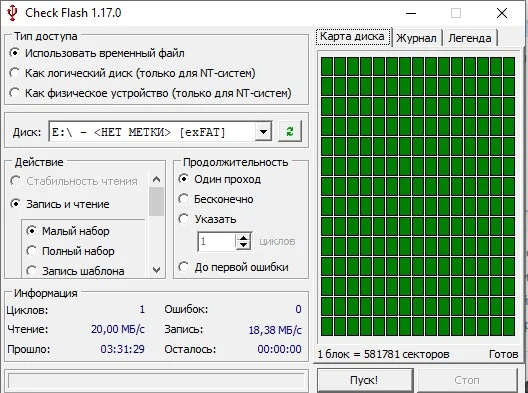Click the Action list scroll-down arrow
The width and height of the screenshot is (528, 393).
point(156,270)
